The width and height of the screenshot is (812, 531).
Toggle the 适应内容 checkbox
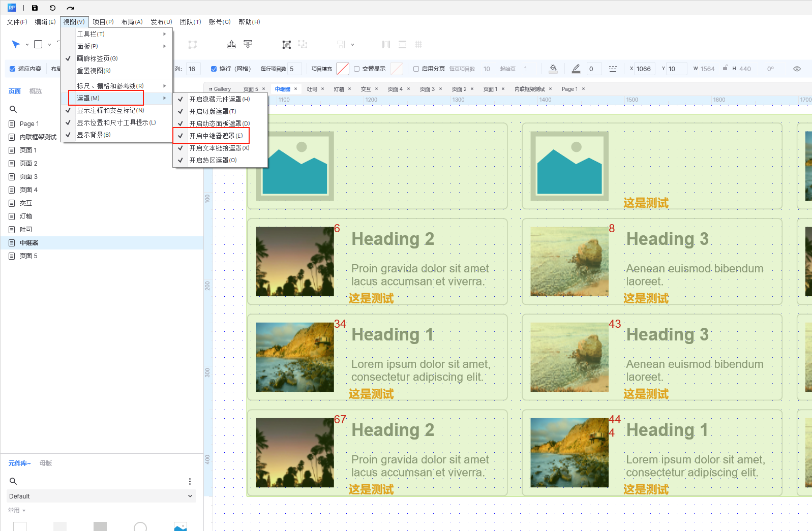coord(13,69)
